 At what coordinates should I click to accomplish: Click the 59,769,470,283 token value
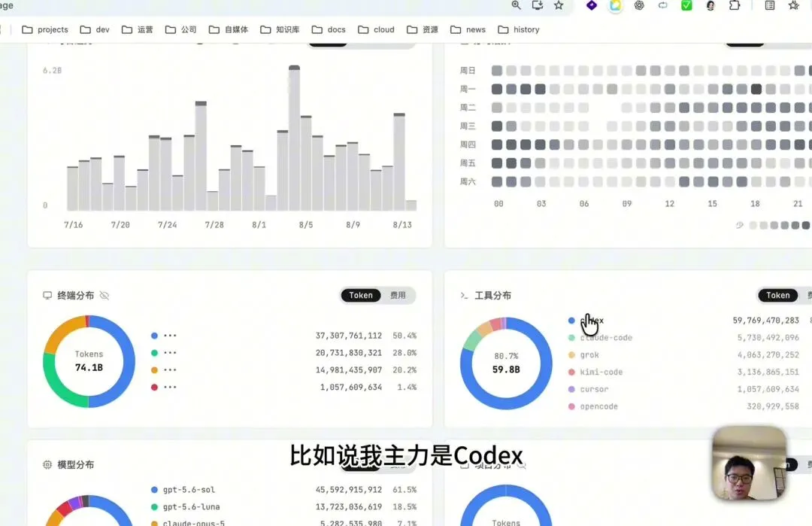[x=766, y=321]
